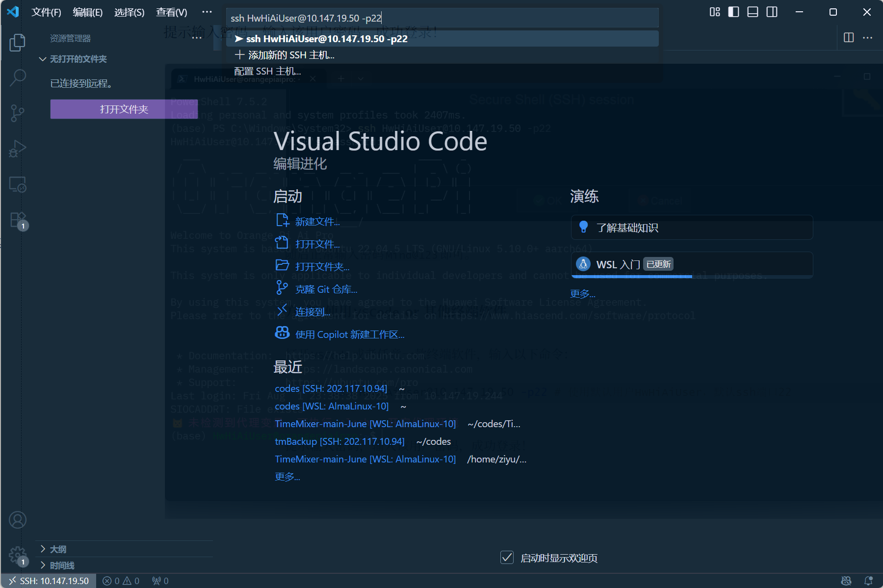Click the purple 打开文件夹 button

[124, 109]
